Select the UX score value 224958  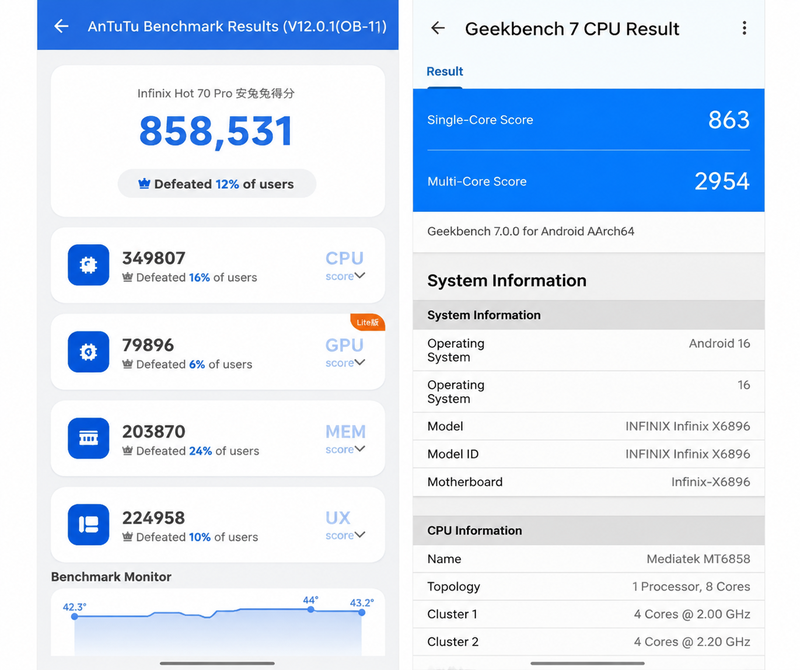coord(154,518)
